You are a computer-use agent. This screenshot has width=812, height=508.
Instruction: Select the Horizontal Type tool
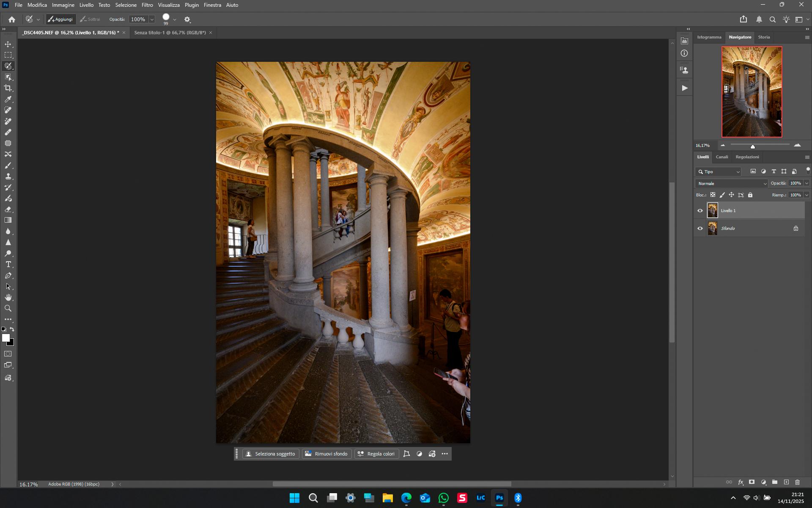(8, 265)
